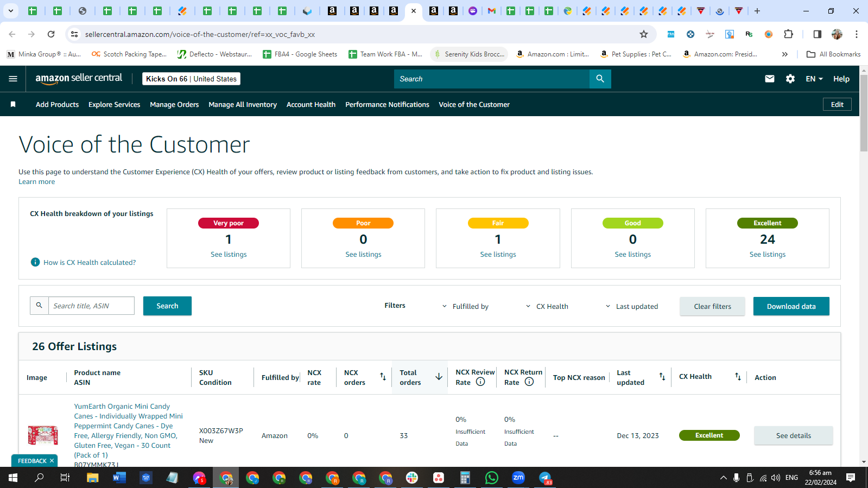Open the Seller Central hamburger menu
Screen dimensions: 868x488
[x=13, y=79]
